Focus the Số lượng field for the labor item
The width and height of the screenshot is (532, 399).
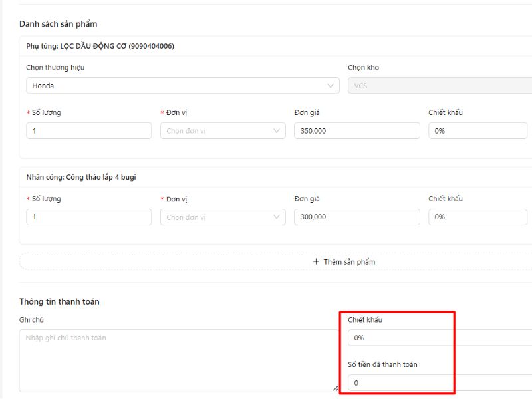click(x=88, y=217)
